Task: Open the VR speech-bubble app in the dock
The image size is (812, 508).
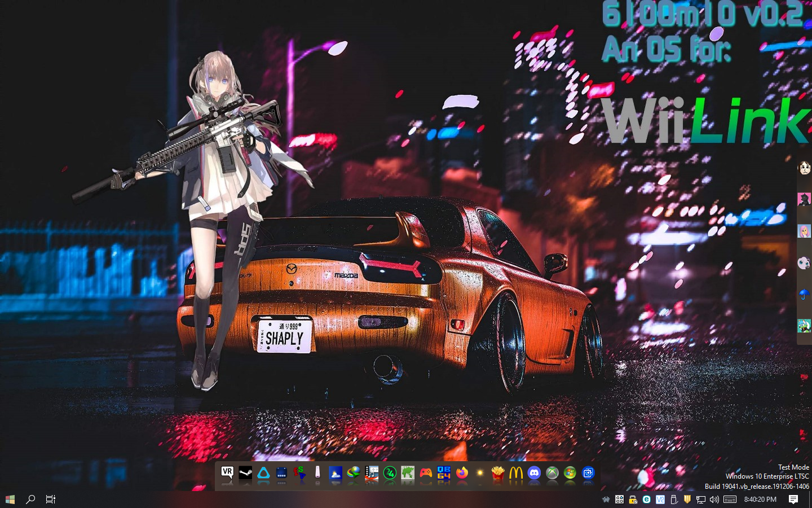Action: pos(227,473)
